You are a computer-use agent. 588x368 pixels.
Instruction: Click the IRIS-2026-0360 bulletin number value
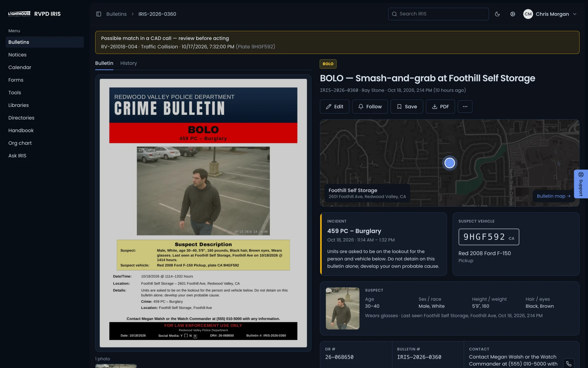(419, 357)
